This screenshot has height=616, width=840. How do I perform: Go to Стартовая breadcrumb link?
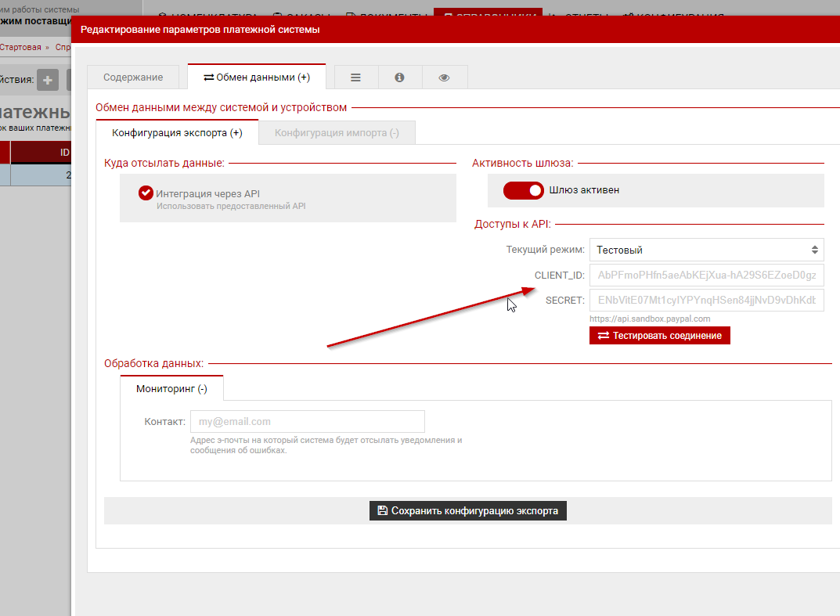pos(20,47)
